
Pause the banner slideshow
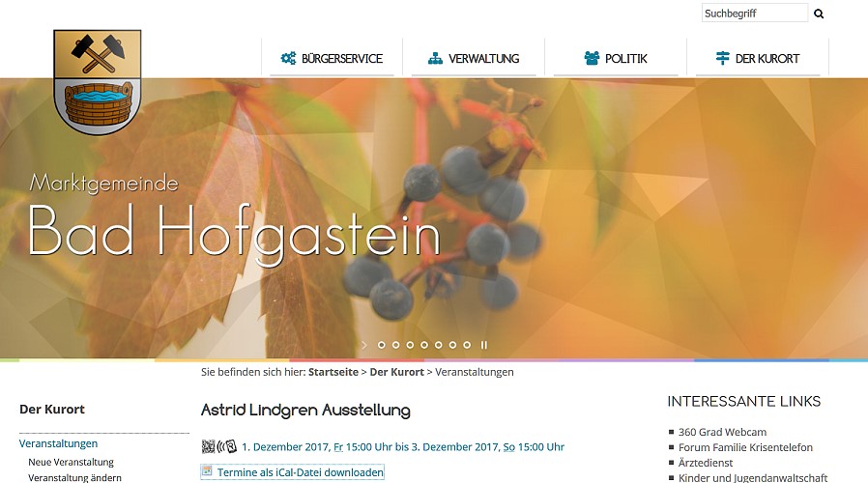tap(484, 345)
